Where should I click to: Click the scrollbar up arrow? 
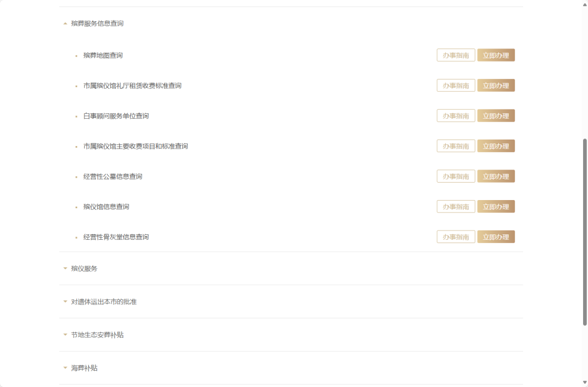585,4
